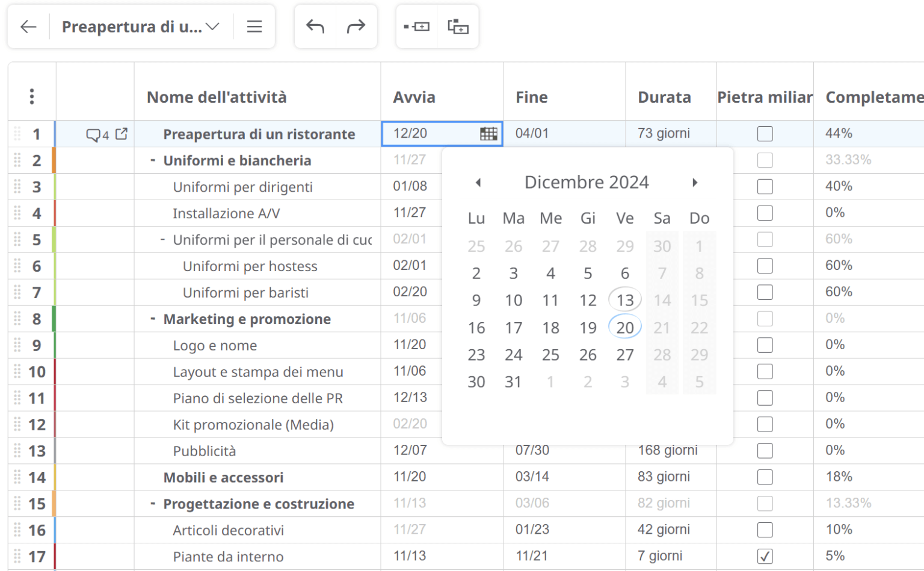Screen dimensions: 924x571
Task: Collapse the Progettazione e costruzione group
Action: pyautogui.click(x=153, y=504)
